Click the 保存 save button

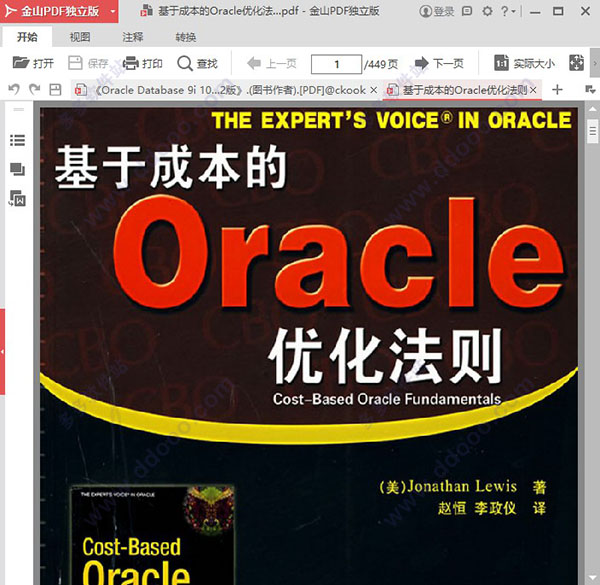(x=88, y=63)
